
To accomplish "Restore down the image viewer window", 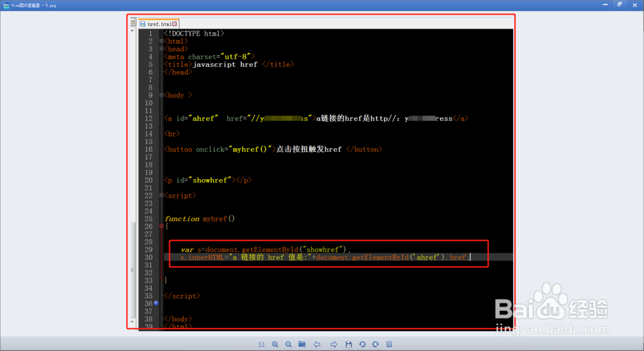I will click(x=620, y=5).
